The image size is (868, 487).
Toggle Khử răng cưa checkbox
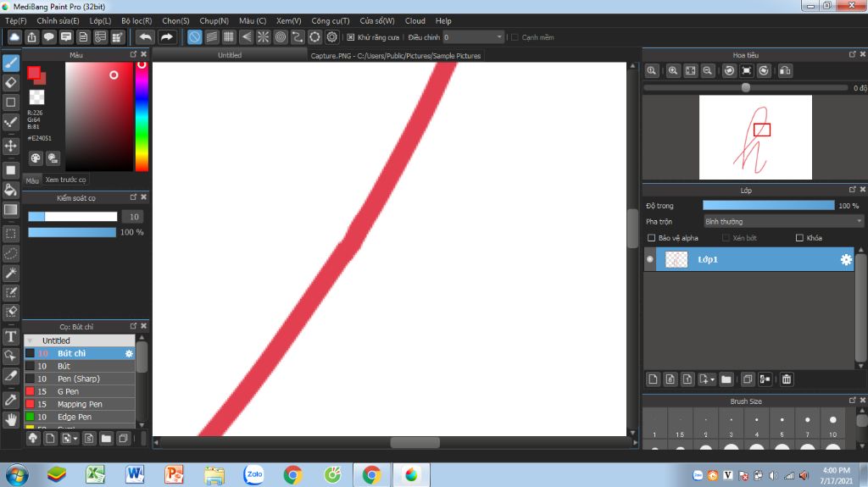(x=350, y=37)
